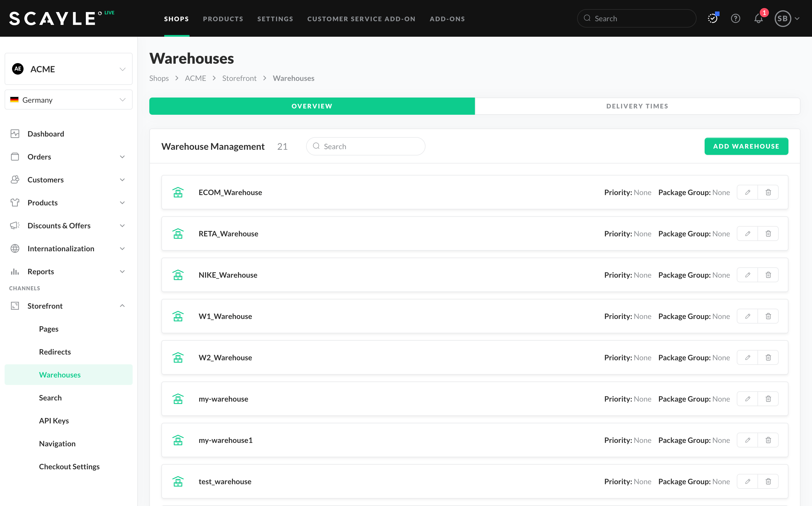Open the SB user account menu
The height and width of the screenshot is (506, 812).
click(x=786, y=19)
